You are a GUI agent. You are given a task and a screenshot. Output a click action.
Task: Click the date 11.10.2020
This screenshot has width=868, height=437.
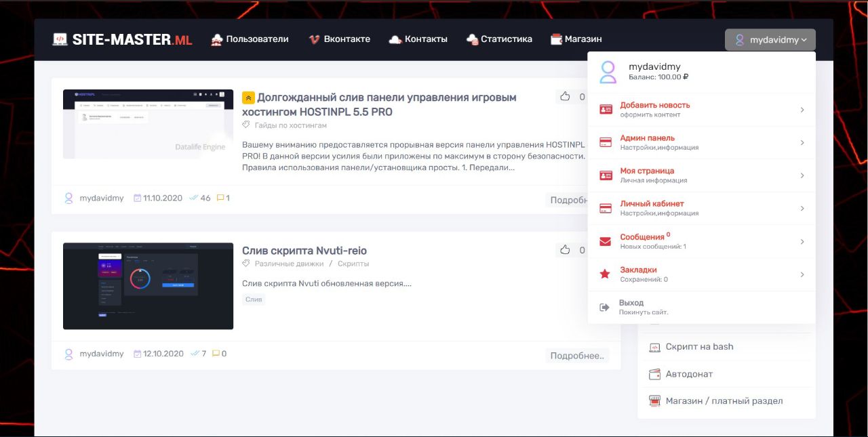click(x=163, y=198)
